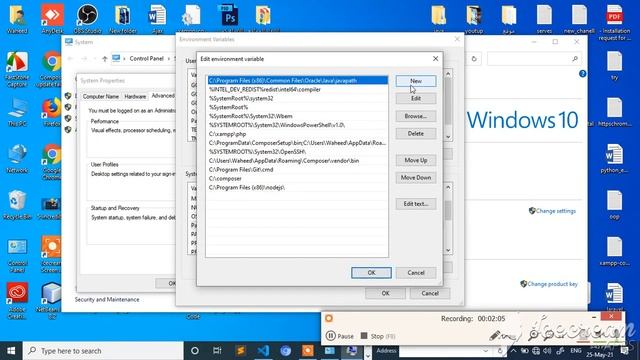
Task: Click down arrow of system variables scrollbar
Action: pyautogui.click(x=448, y=250)
